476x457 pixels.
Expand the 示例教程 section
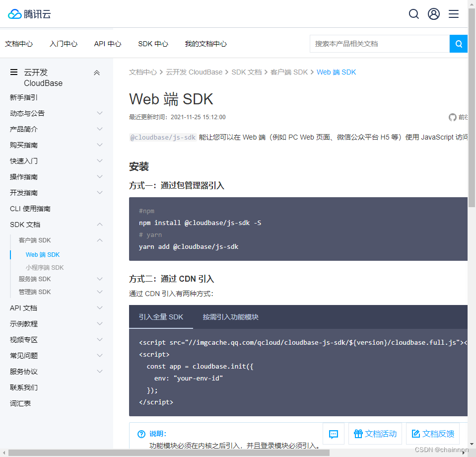click(100, 323)
